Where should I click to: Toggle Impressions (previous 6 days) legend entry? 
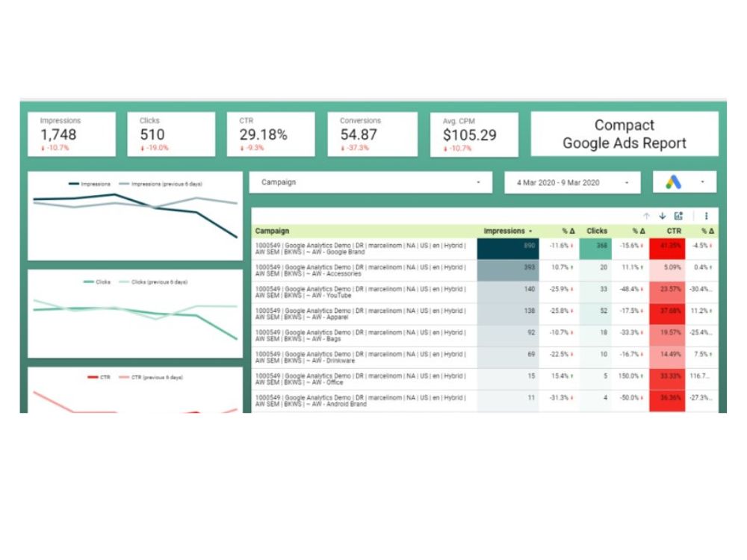[x=161, y=184]
